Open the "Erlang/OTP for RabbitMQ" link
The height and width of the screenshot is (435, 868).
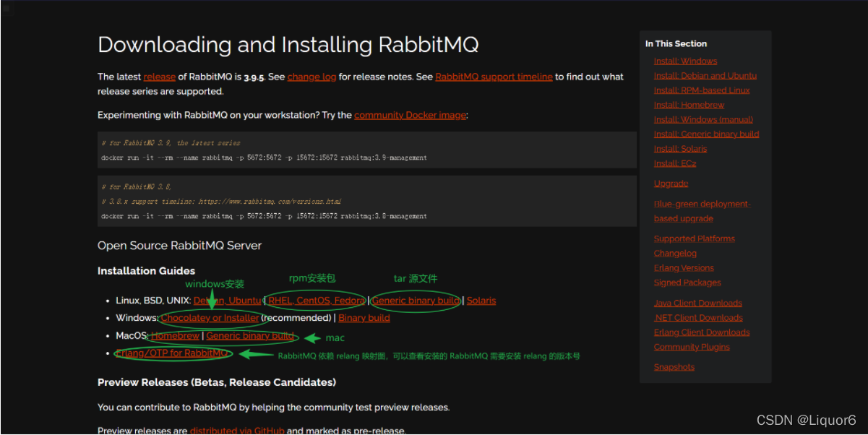(172, 353)
